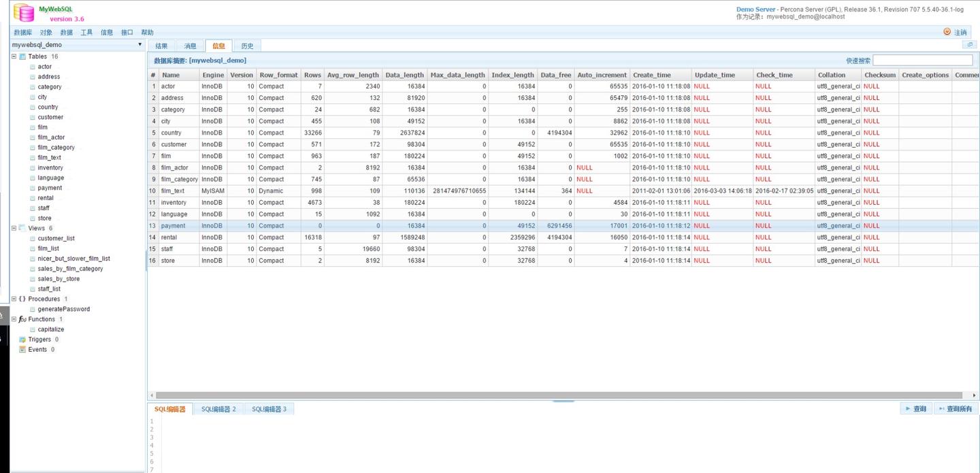Click the 查询 button

915,408
